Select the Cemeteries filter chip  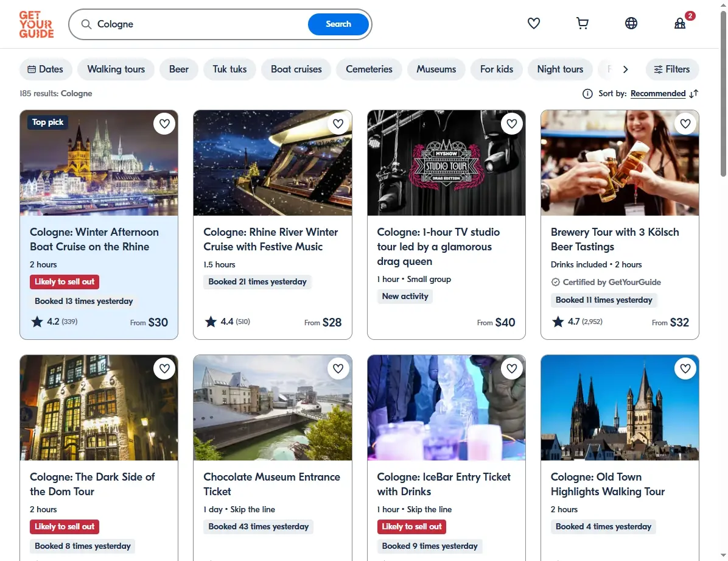(369, 69)
